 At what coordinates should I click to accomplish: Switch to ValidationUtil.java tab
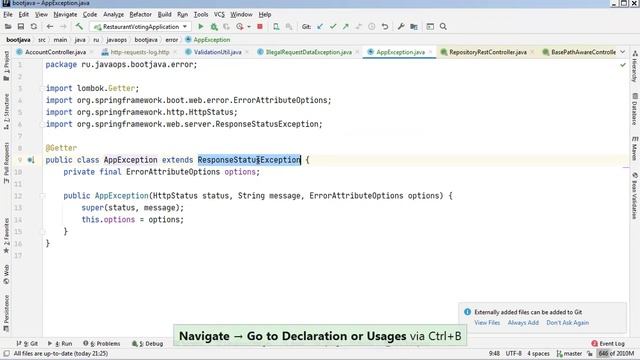[x=217, y=52]
